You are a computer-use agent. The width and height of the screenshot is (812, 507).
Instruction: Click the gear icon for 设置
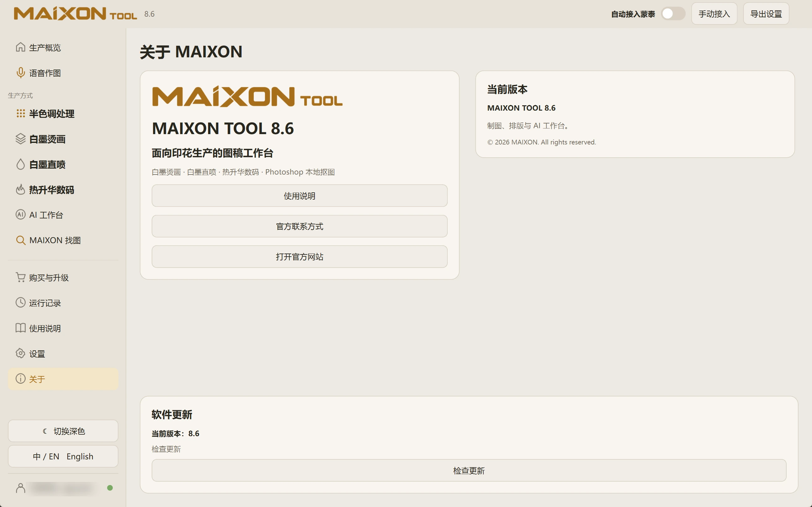pyautogui.click(x=20, y=353)
